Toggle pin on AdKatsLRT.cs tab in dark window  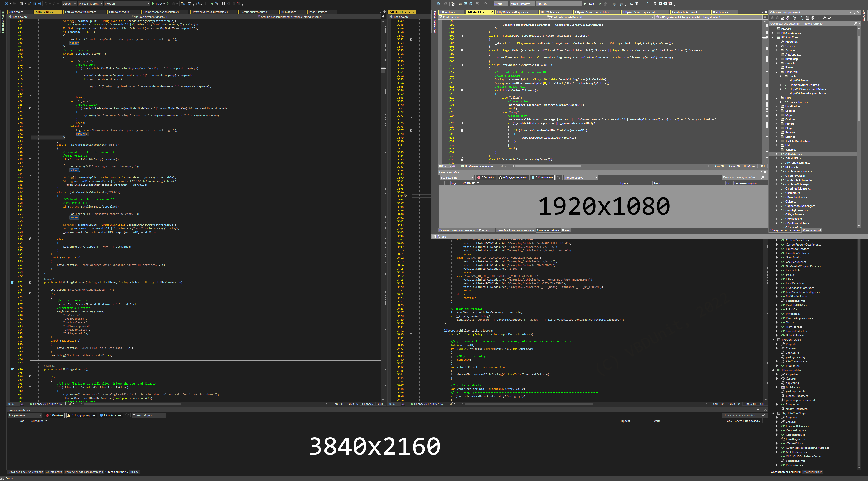409,12
